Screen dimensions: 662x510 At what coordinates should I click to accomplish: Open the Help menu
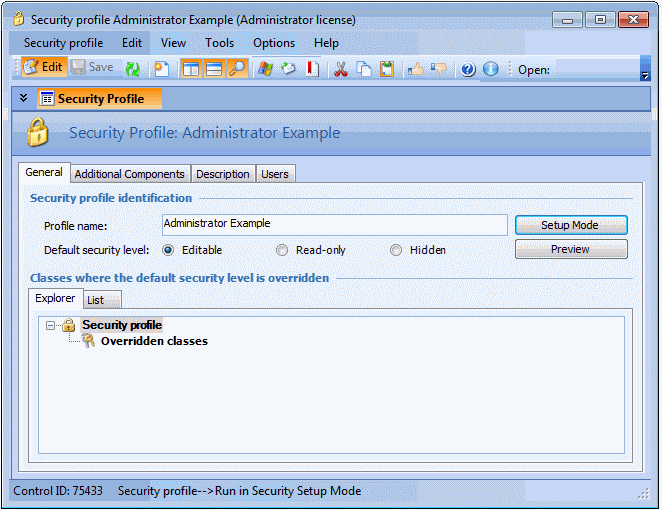(x=326, y=43)
